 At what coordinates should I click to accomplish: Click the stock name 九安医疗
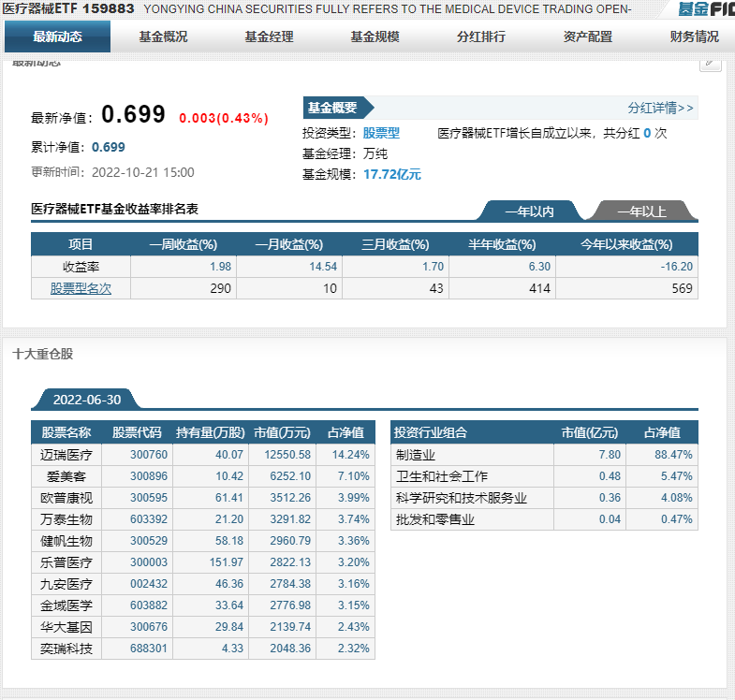click(66, 584)
